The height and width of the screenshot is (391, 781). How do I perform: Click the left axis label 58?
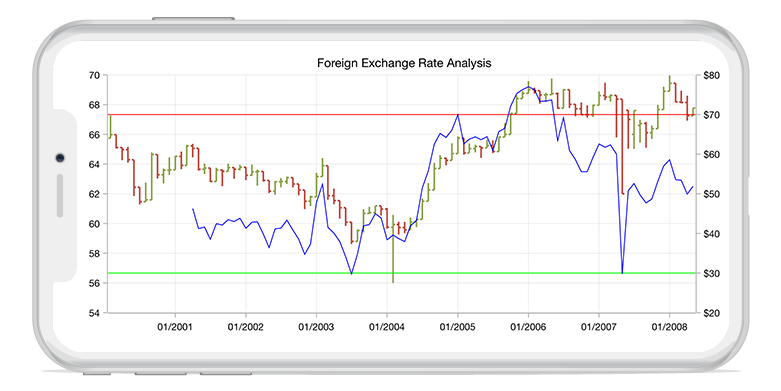[x=95, y=254]
